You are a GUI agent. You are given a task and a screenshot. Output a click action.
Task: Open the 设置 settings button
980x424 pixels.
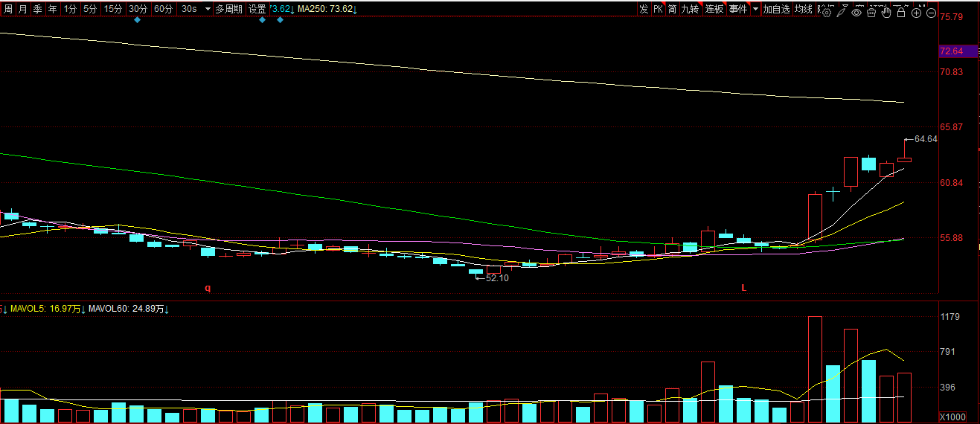[257, 9]
